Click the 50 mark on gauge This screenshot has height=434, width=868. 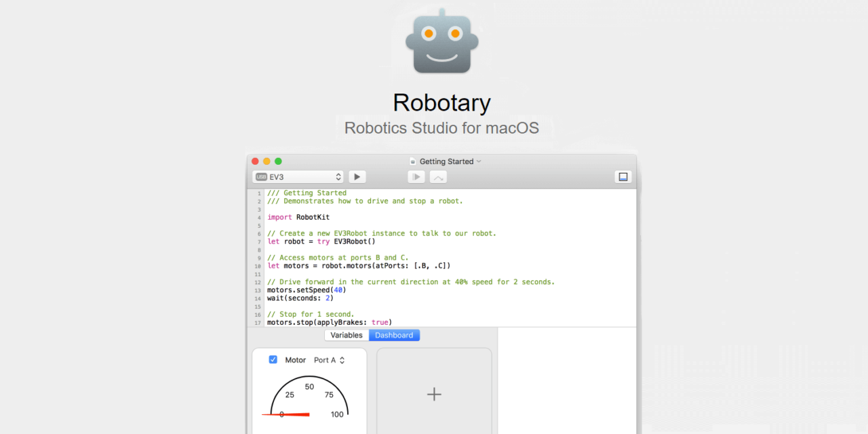pos(309,387)
